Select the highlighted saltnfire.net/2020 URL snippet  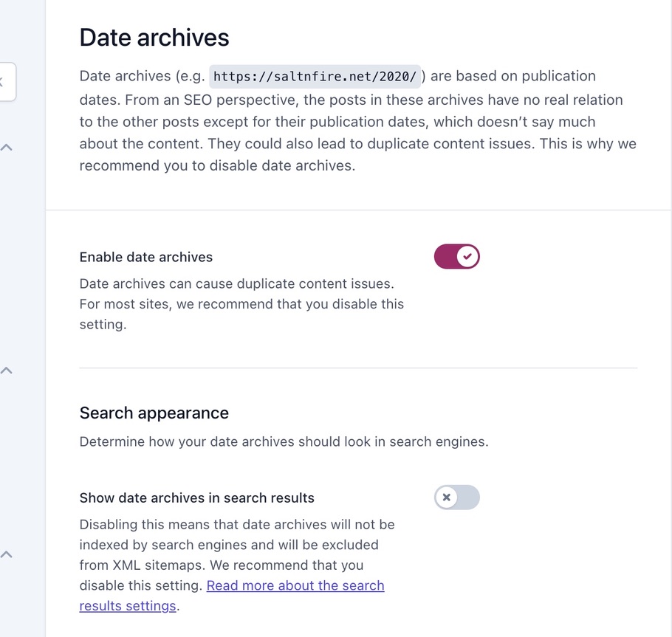314,75
